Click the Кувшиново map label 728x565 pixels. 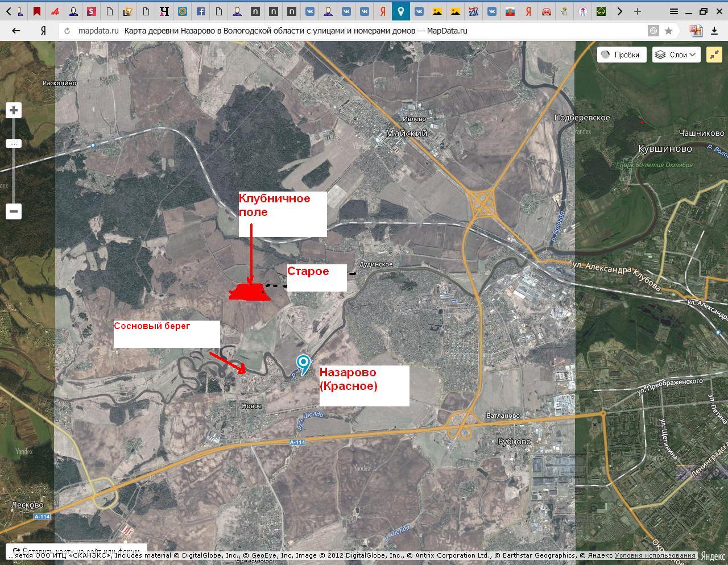point(665,148)
